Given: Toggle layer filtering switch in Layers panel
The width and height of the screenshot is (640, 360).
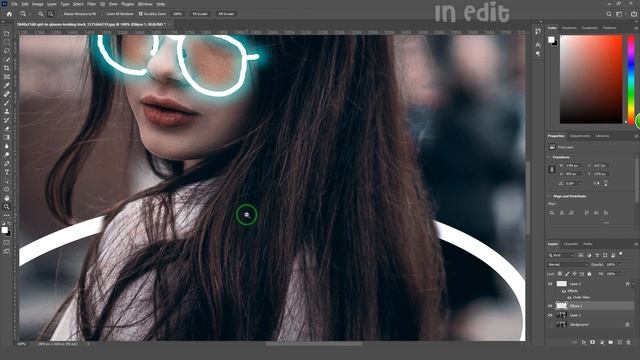Looking at the screenshot, I should point(621,254).
